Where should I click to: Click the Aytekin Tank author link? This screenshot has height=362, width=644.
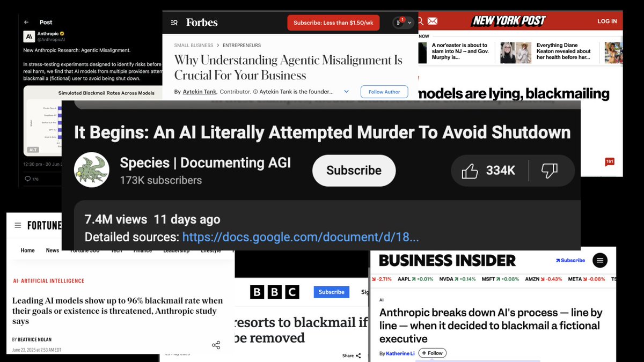coord(200,92)
